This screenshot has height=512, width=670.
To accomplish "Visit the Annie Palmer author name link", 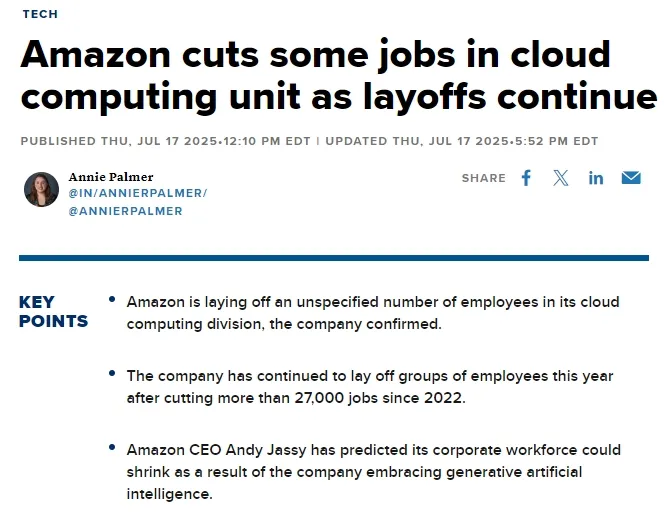I will pyautogui.click(x=111, y=177).
